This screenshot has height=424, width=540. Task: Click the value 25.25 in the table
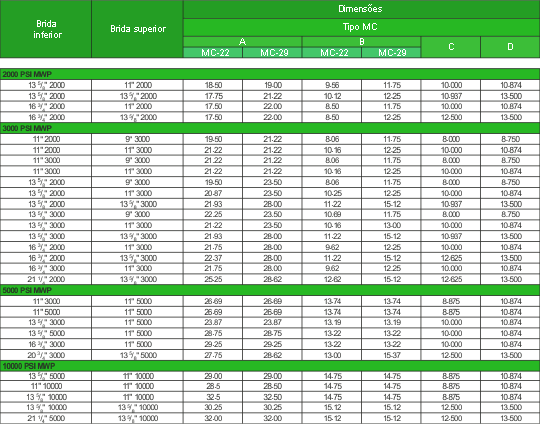coord(213,279)
